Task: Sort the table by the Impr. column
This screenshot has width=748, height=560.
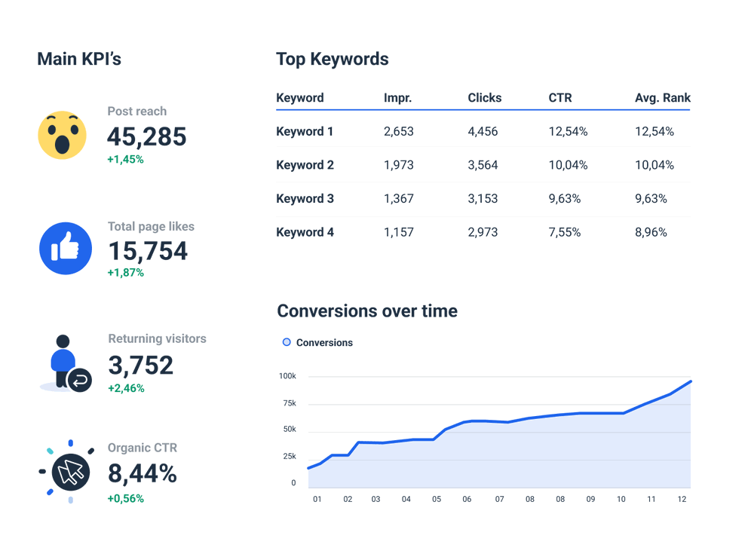Action: (x=399, y=98)
